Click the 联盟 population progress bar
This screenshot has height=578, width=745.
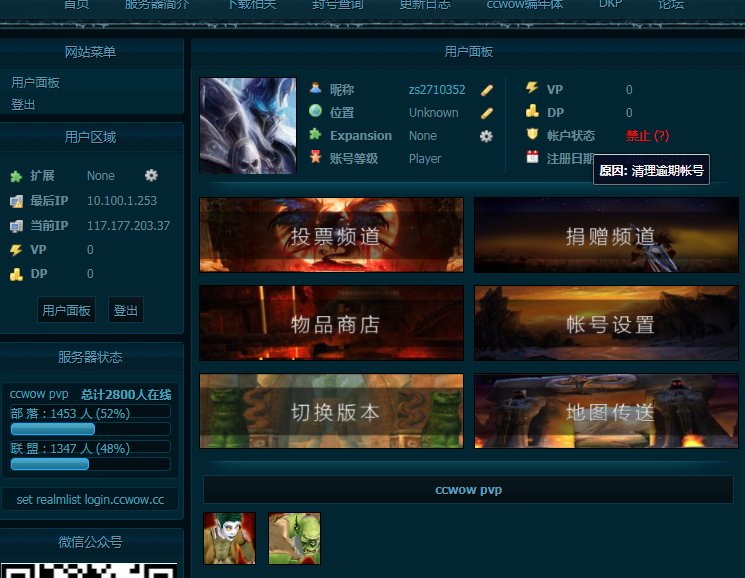point(90,464)
